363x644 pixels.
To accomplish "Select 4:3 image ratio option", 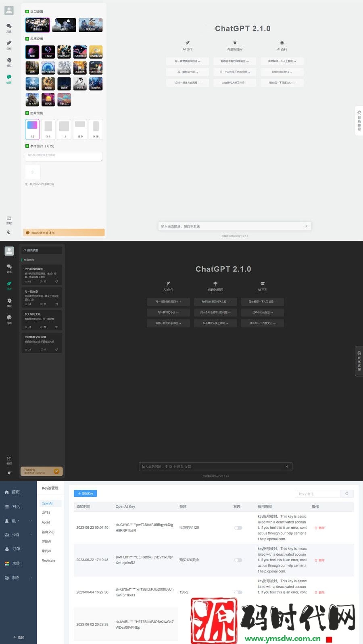I will (32, 129).
